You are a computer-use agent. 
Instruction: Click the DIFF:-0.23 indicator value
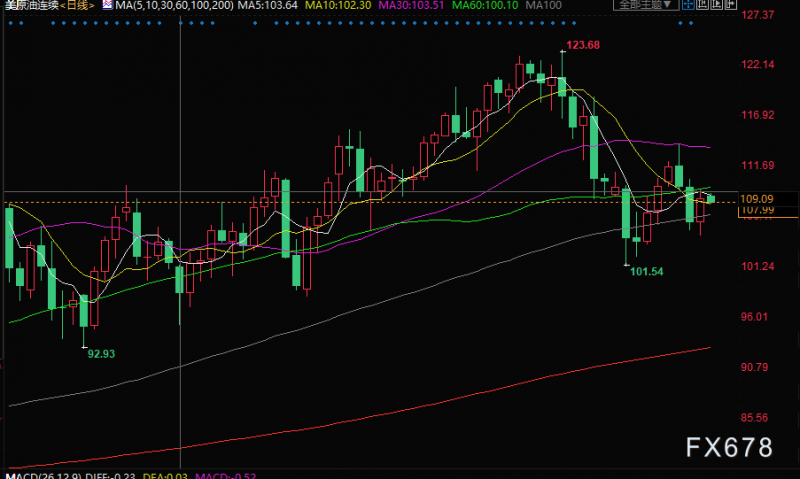point(110,475)
